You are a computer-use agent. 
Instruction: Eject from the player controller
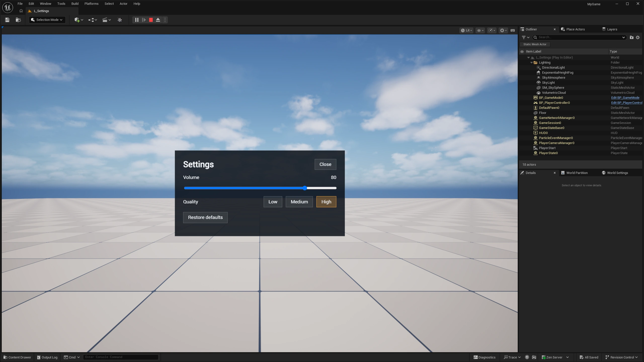pyautogui.click(x=158, y=20)
